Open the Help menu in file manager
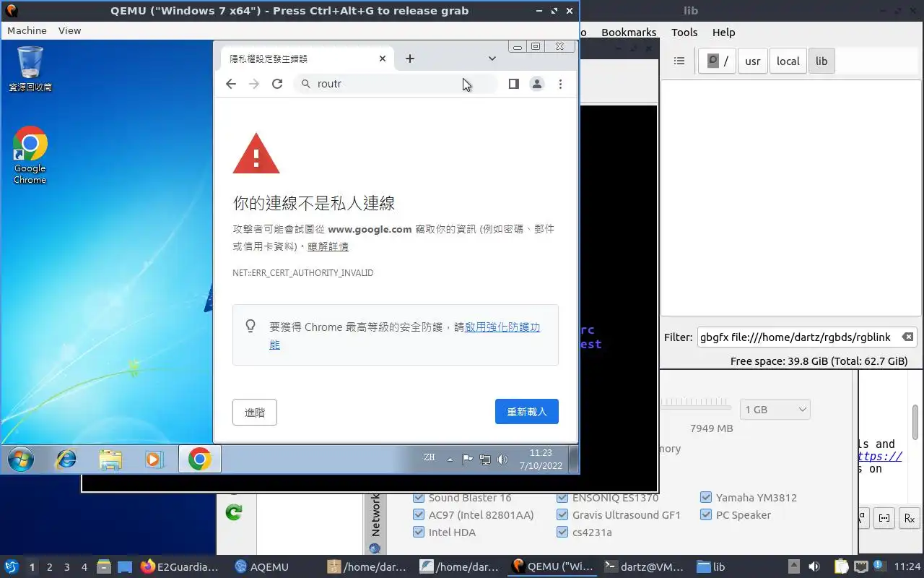 point(723,32)
